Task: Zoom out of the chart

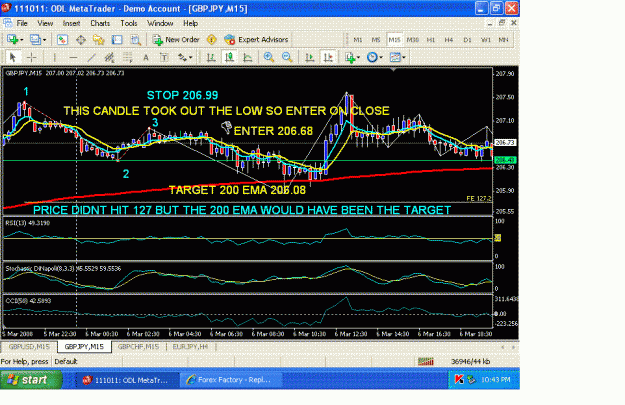Action: tap(287, 57)
